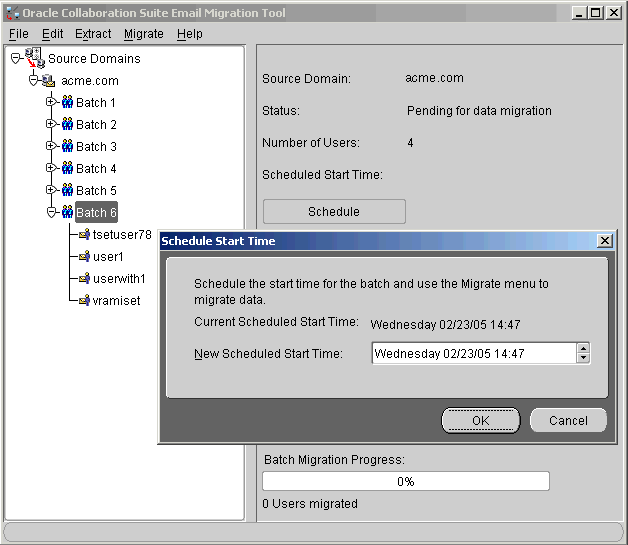Screen dimensions: 628x545
Task: Click the application icon in title bar
Action: (x=12, y=13)
